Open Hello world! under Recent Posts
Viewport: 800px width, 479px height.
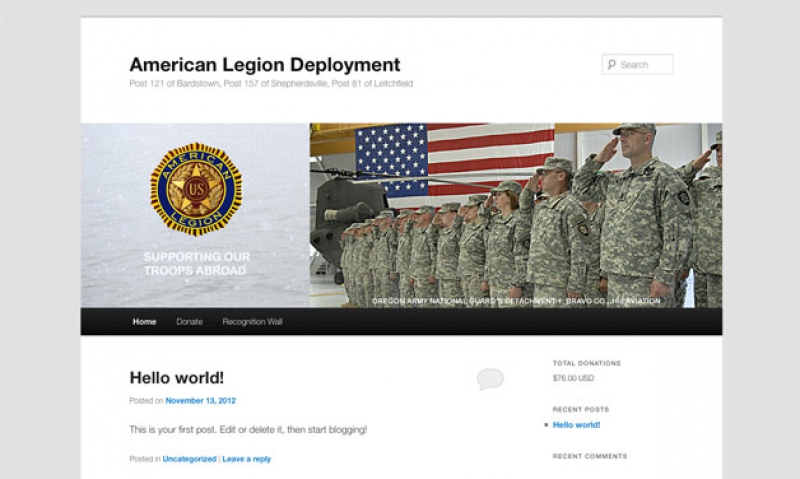pos(577,425)
